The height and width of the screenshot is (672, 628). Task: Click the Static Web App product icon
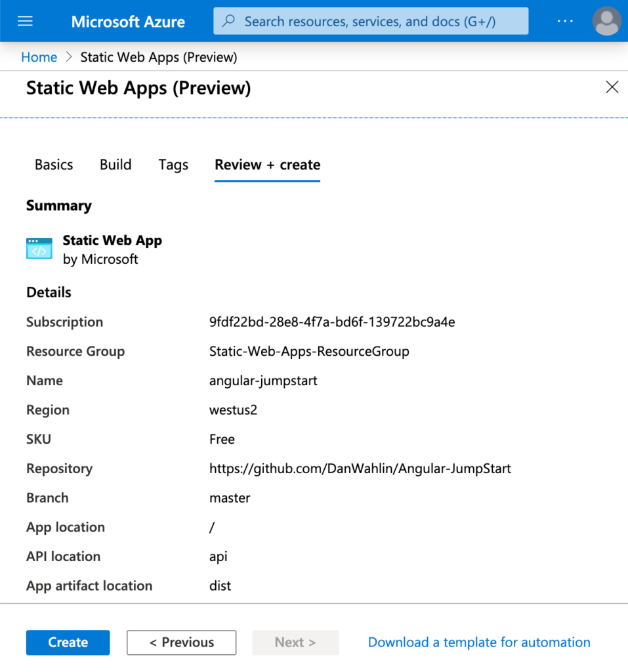[39, 249]
